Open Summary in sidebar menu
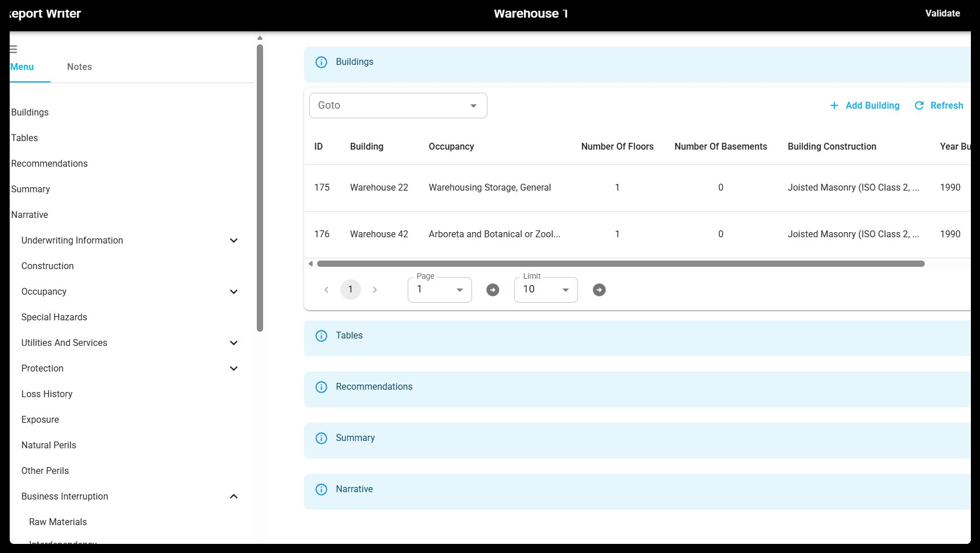Viewport: 980px width, 553px height. (x=31, y=189)
